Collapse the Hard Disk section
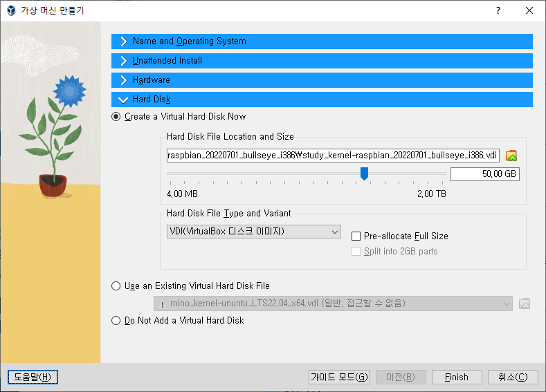 coord(152,100)
